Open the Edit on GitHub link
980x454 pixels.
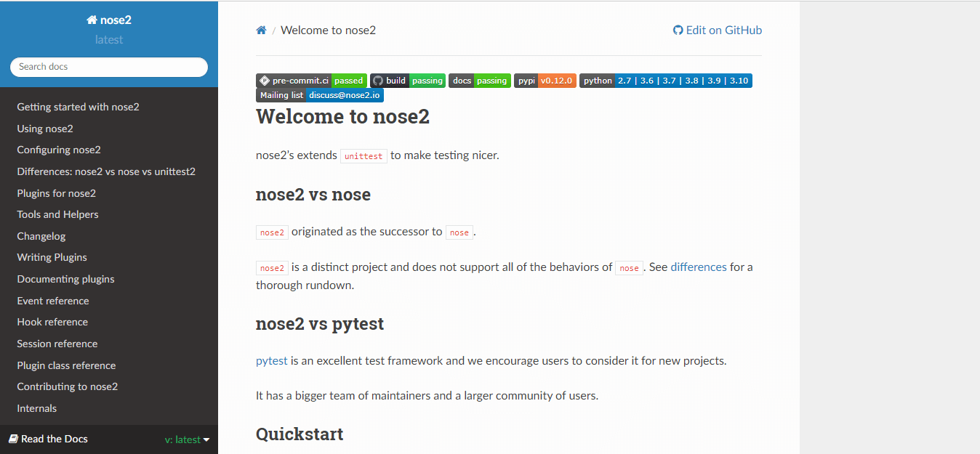(718, 31)
